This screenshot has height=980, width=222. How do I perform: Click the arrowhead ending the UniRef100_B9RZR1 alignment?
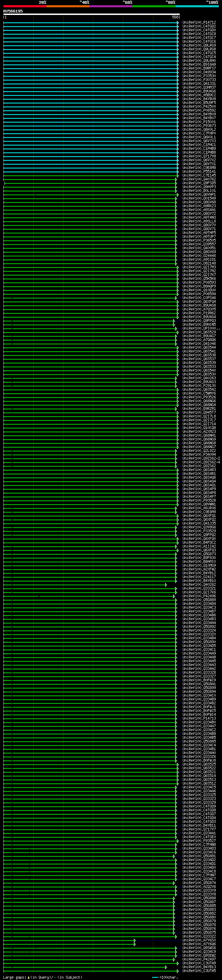click(176, 409)
